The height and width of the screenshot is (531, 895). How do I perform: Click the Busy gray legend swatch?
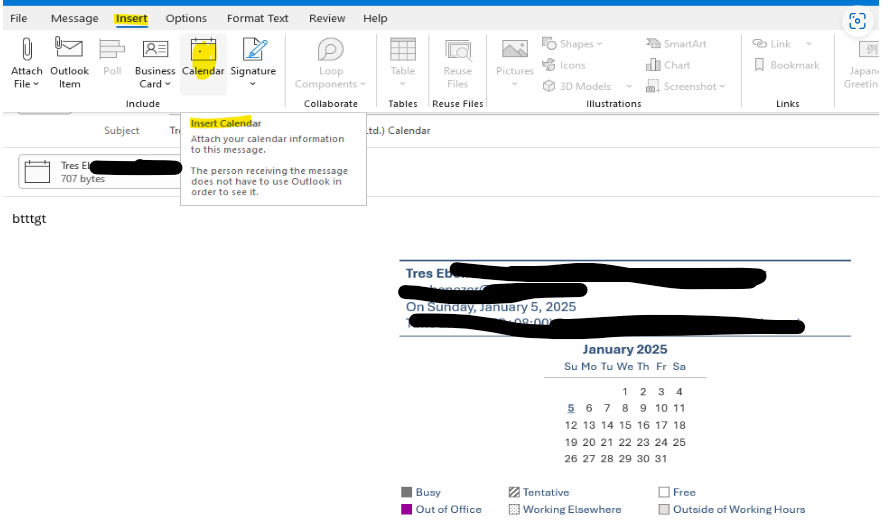tap(406, 492)
